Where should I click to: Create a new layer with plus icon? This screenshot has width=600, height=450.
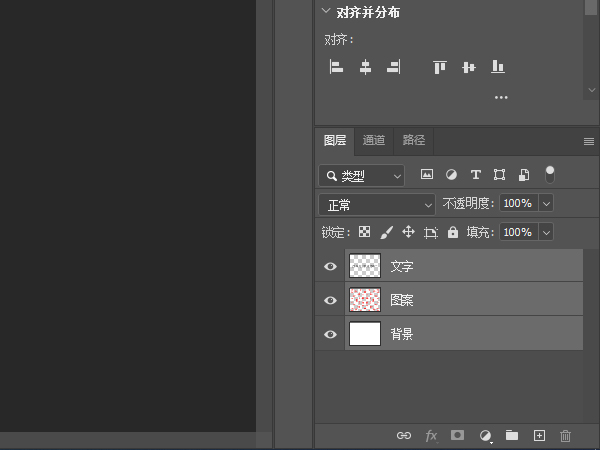pyautogui.click(x=539, y=436)
